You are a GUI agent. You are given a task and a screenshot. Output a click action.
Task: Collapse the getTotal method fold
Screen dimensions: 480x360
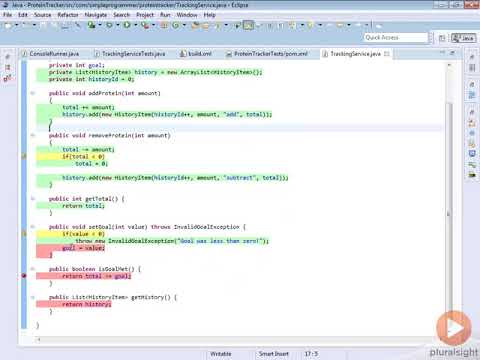pos(33,199)
